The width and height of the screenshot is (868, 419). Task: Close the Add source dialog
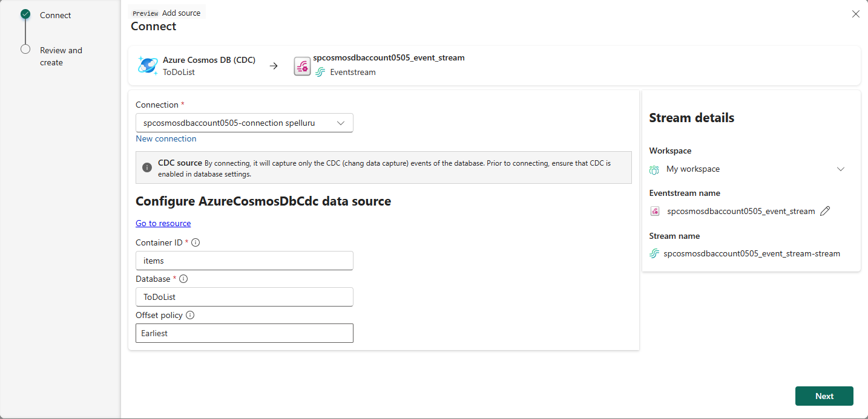[x=856, y=14]
